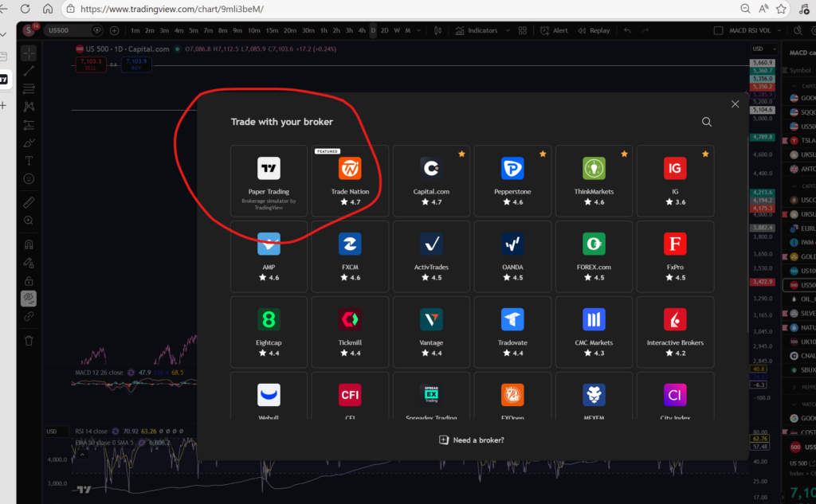
Task: Open the layout setup grid icon
Action: [x=523, y=31]
